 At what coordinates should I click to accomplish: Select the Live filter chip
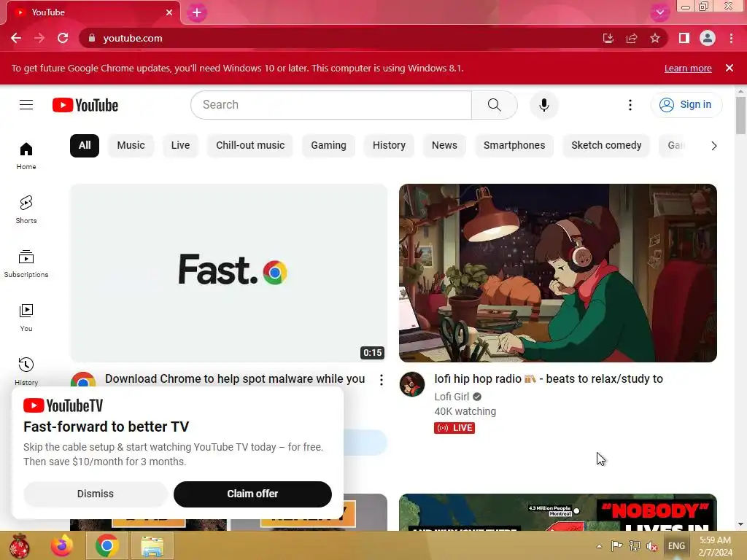[180, 146]
